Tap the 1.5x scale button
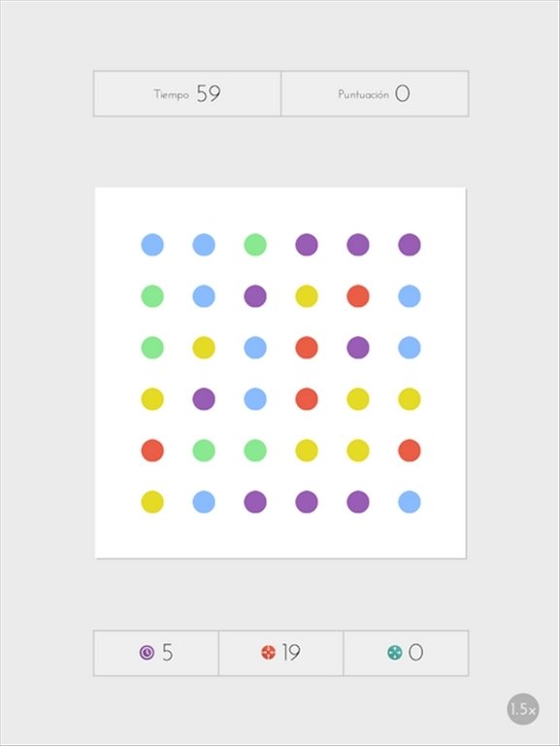The height and width of the screenshot is (746, 560). click(523, 709)
